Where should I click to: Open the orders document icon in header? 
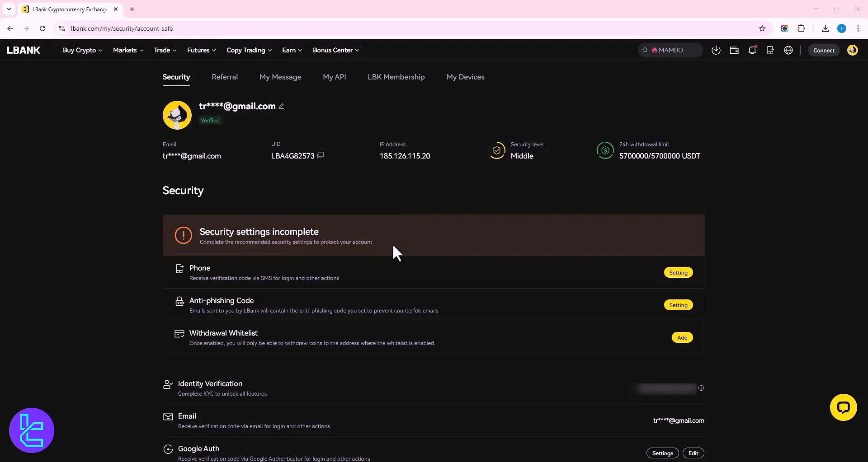click(x=770, y=50)
